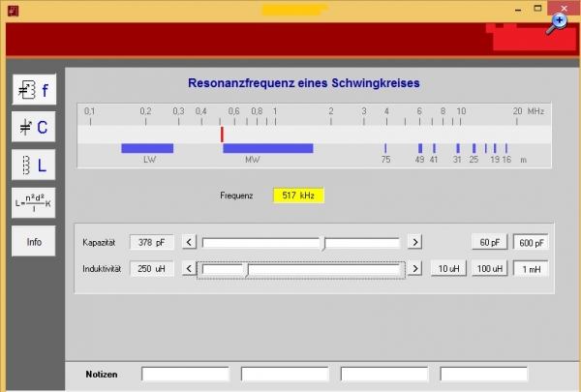Viewport: 581px width, 392px height.
Task: Choose the 100 uH inductance range
Action: [488, 268]
